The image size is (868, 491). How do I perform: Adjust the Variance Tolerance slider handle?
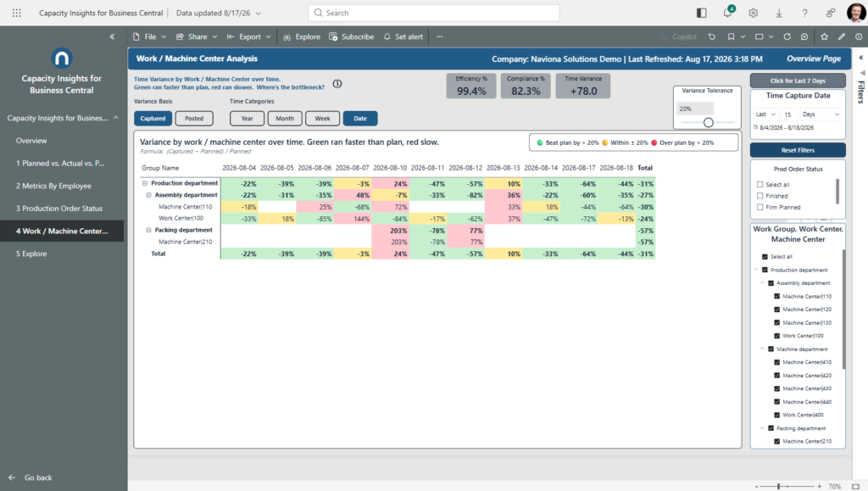(x=708, y=122)
